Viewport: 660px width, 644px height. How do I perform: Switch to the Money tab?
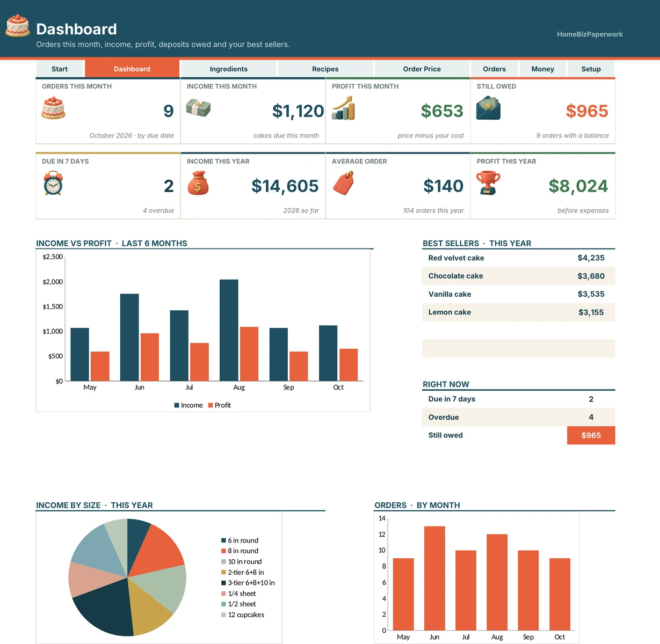point(543,69)
